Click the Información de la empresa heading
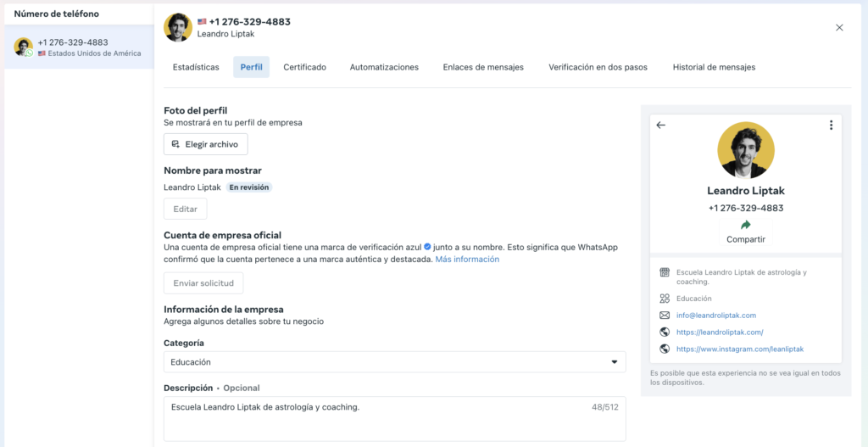 pyautogui.click(x=224, y=309)
